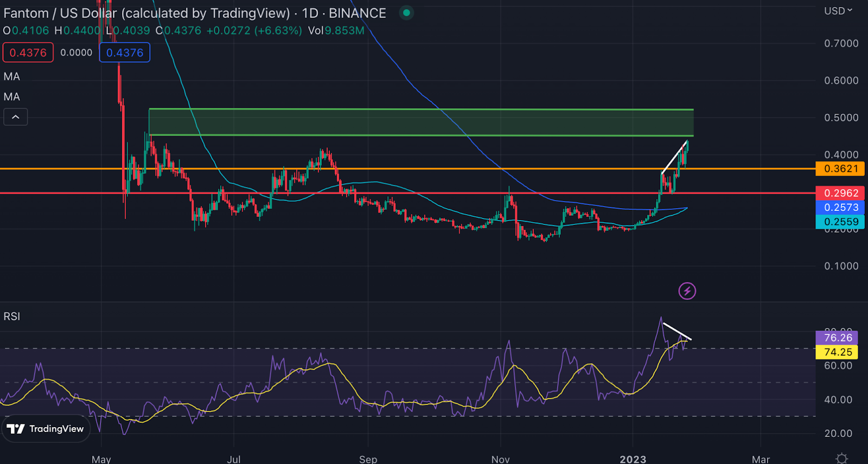Screen dimensions: 868x464
Task: Click the purple 76.26 RSI value label
Action: point(838,338)
